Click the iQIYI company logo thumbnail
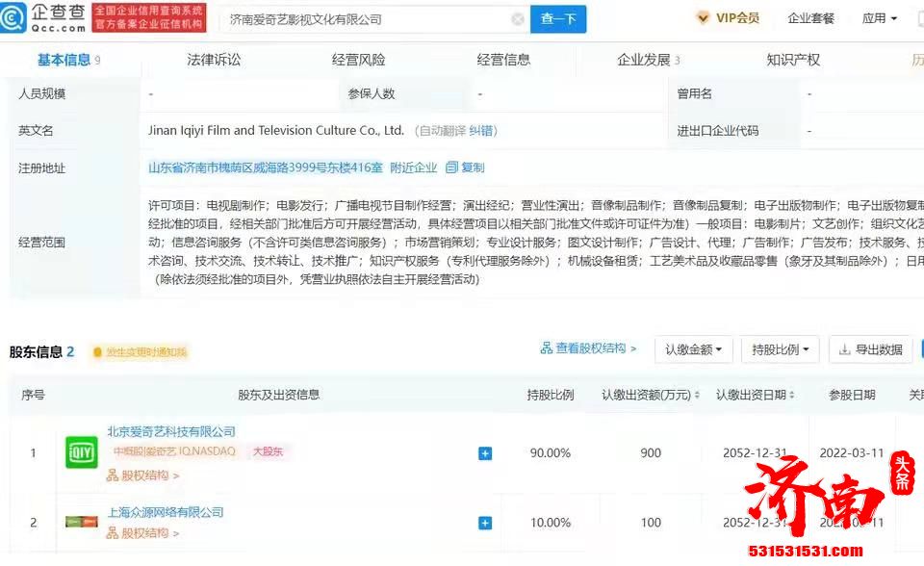This screenshot has width=924, height=566. tap(81, 451)
